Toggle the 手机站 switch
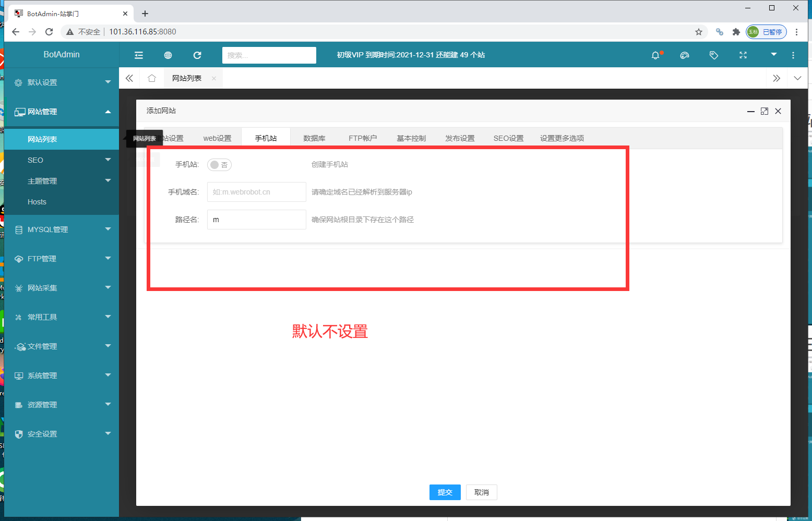Viewport: 812px width, 521px height. point(219,165)
